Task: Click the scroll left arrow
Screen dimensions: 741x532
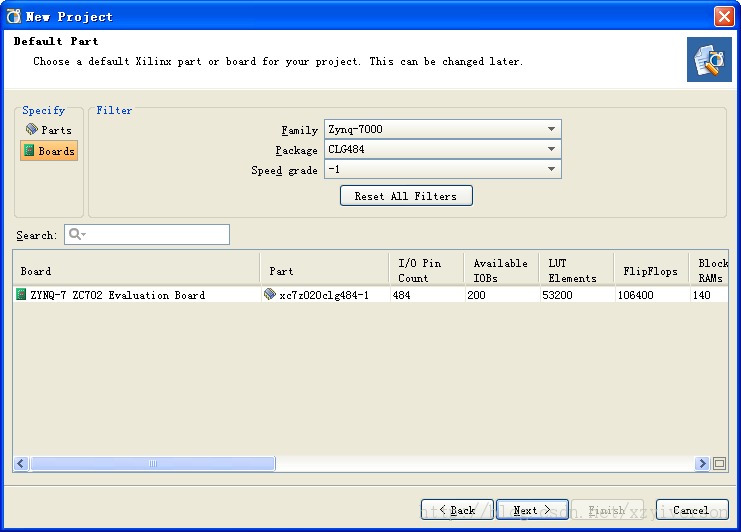Action: (21, 464)
